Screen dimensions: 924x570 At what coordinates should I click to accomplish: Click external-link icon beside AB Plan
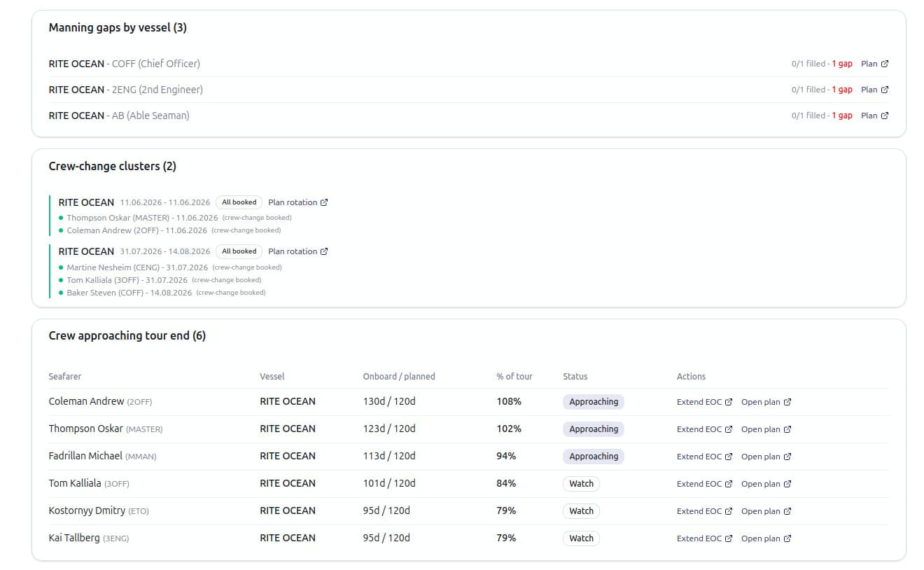[885, 116]
